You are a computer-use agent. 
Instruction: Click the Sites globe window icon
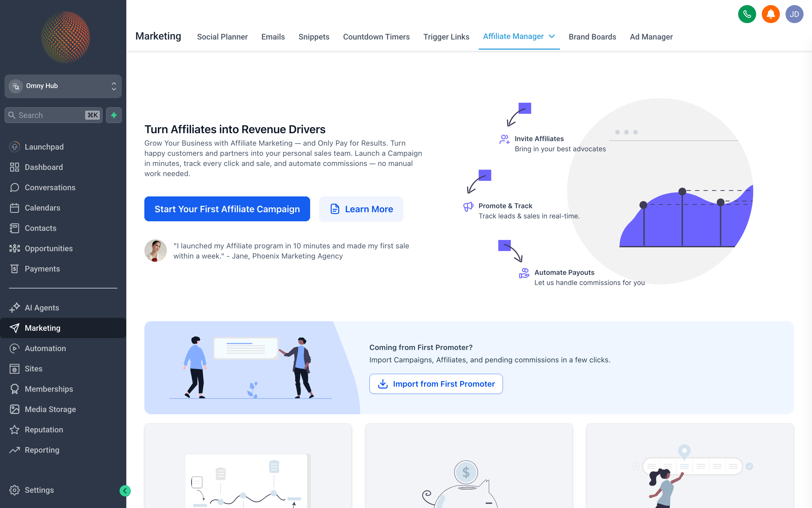pyautogui.click(x=14, y=369)
